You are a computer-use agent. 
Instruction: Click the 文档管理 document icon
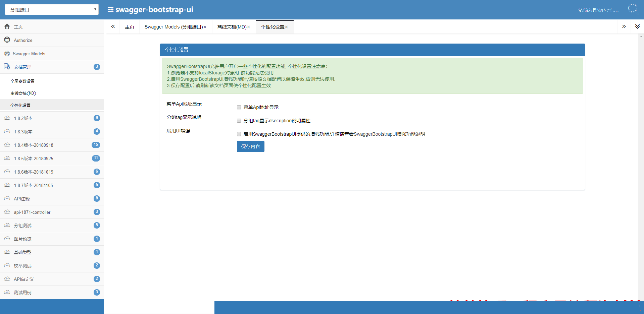tap(7, 66)
